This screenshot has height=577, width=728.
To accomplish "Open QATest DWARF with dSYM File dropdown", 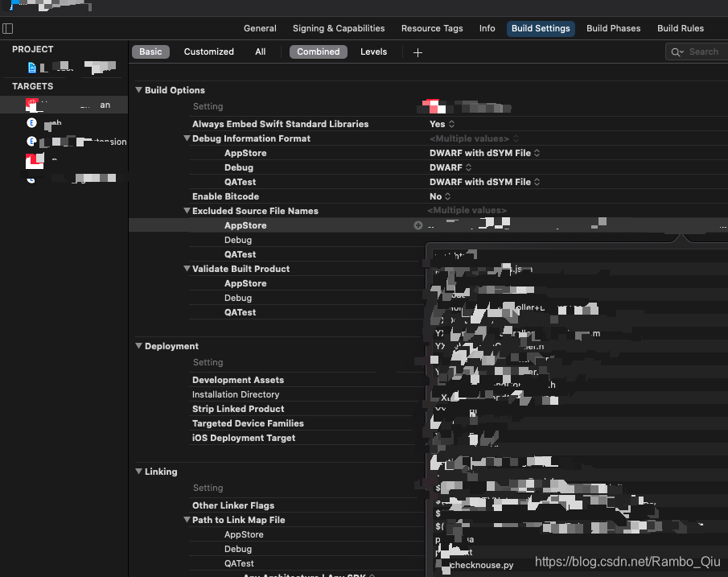I will coord(484,182).
